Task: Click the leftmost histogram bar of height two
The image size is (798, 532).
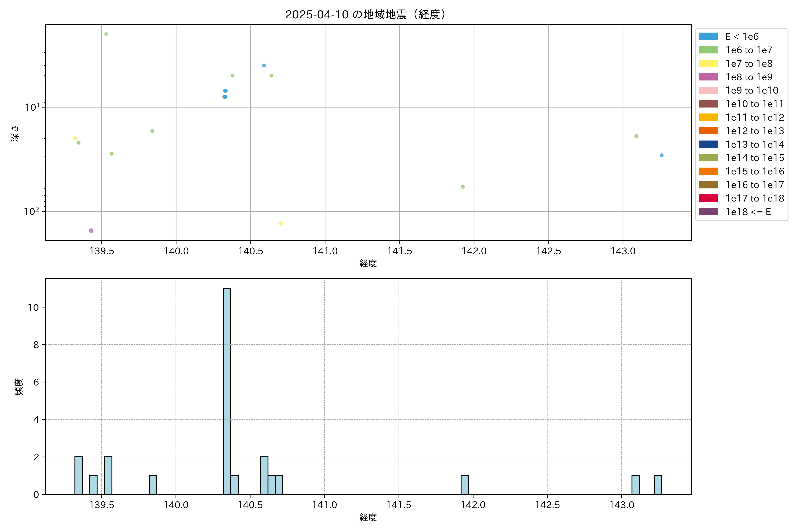Action: [78, 475]
